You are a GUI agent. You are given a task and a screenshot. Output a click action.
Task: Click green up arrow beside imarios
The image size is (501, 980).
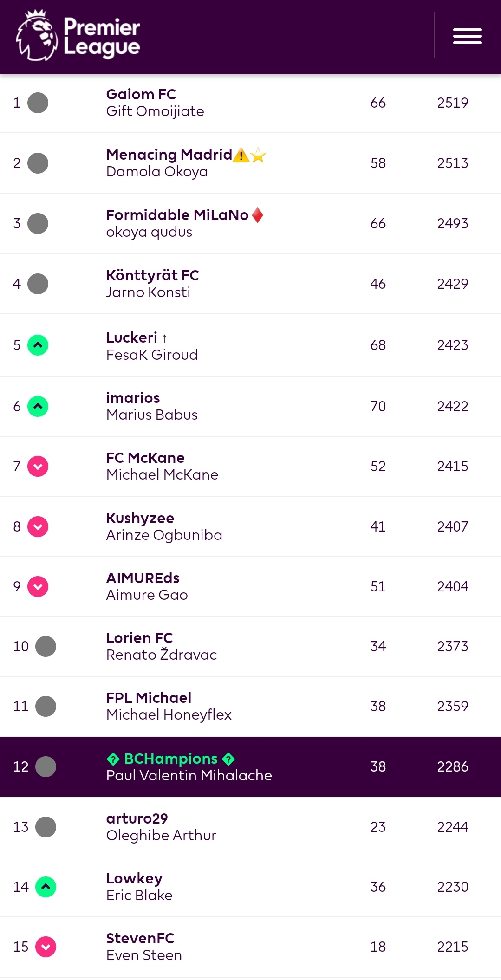tap(38, 406)
